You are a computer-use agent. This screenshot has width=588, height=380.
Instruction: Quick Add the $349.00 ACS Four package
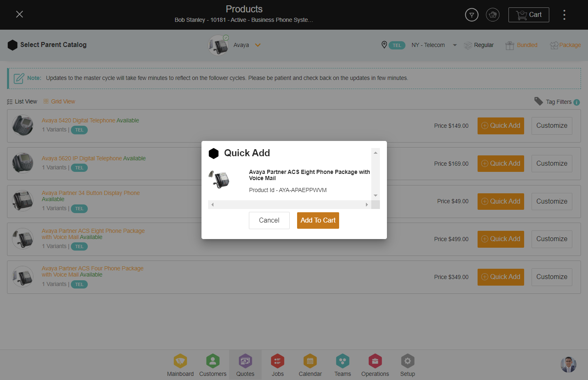tap(501, 277)
